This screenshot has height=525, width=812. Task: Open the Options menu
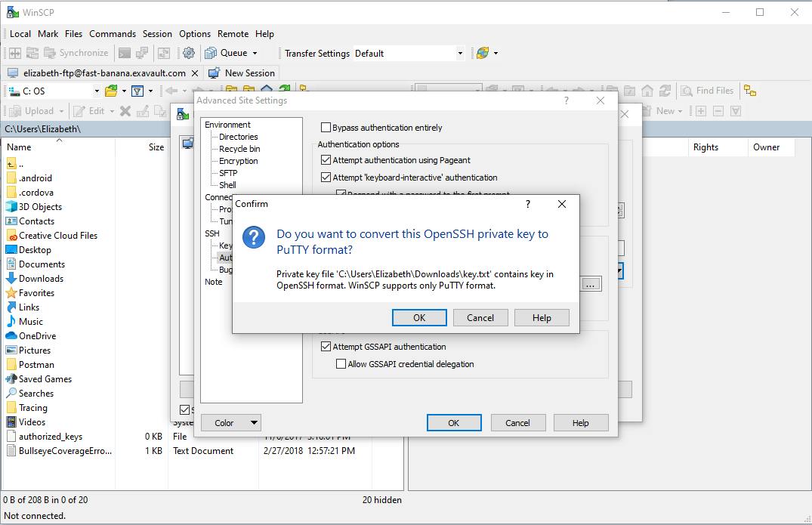(195, 34)
